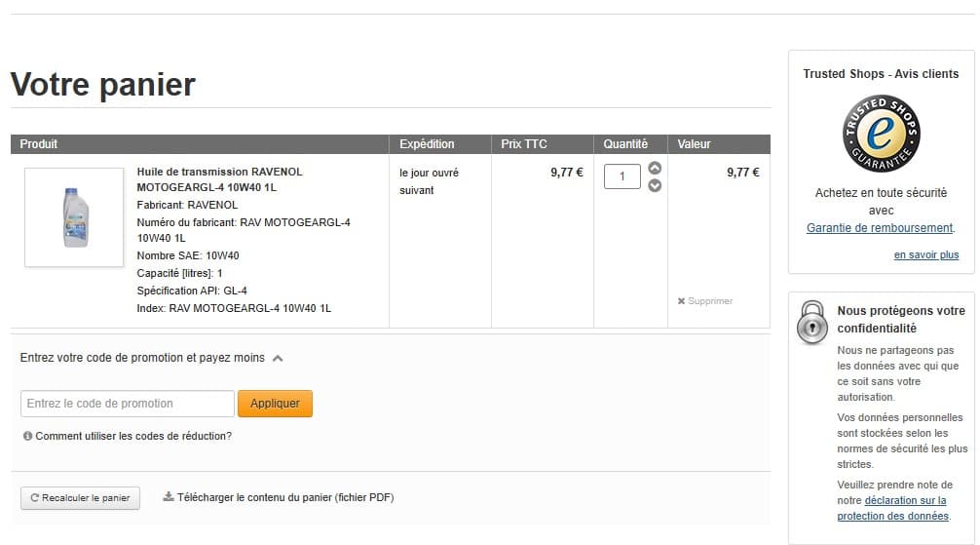Click Télécharger le contenu du panier link

(x=284, y=497)
